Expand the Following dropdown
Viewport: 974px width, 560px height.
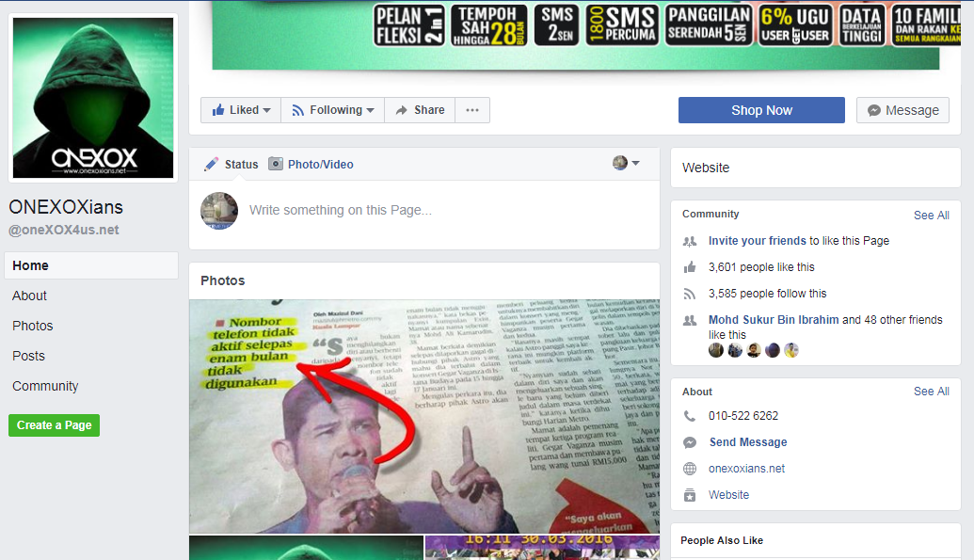click(333, 110)
